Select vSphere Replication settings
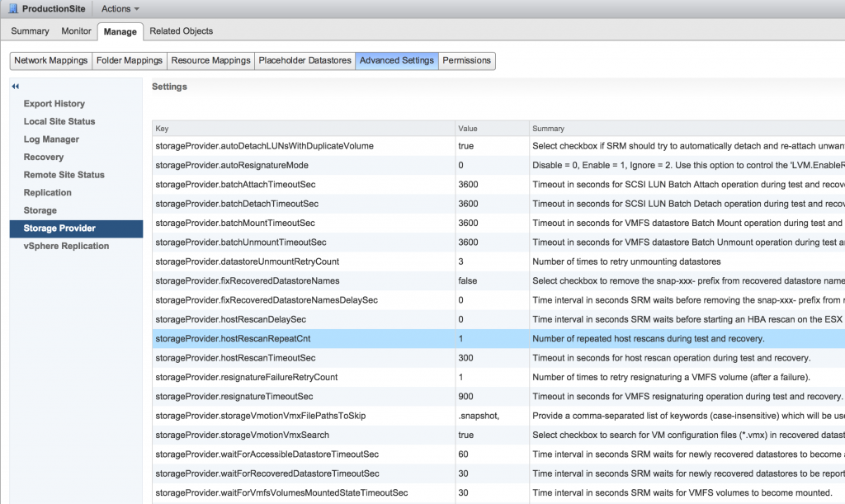 tap(66, 246)
